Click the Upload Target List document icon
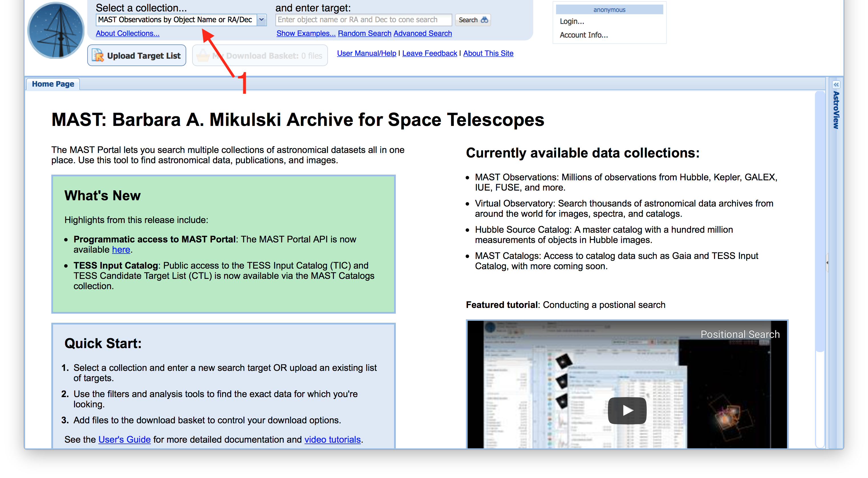Image resolution: width=868 pixels, height=478 pixels. click(x=98, y=55)
